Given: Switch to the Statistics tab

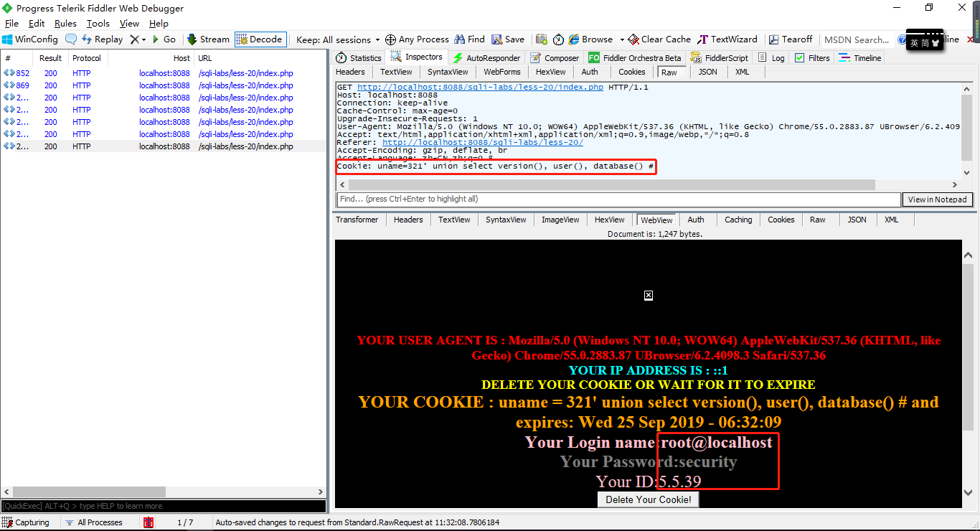Looking at the screenshot, I should pyautogui.click(x=359, y=57).
